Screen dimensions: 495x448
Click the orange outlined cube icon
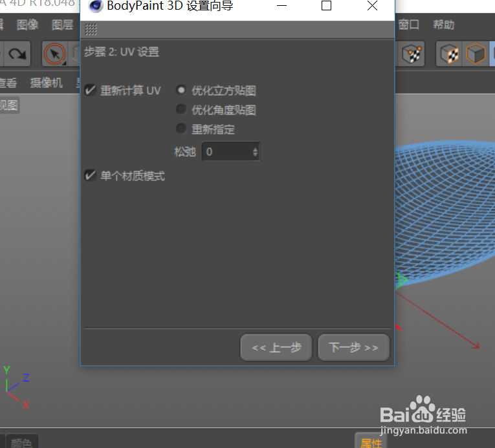pyautogui.click(x=476, y=54)
